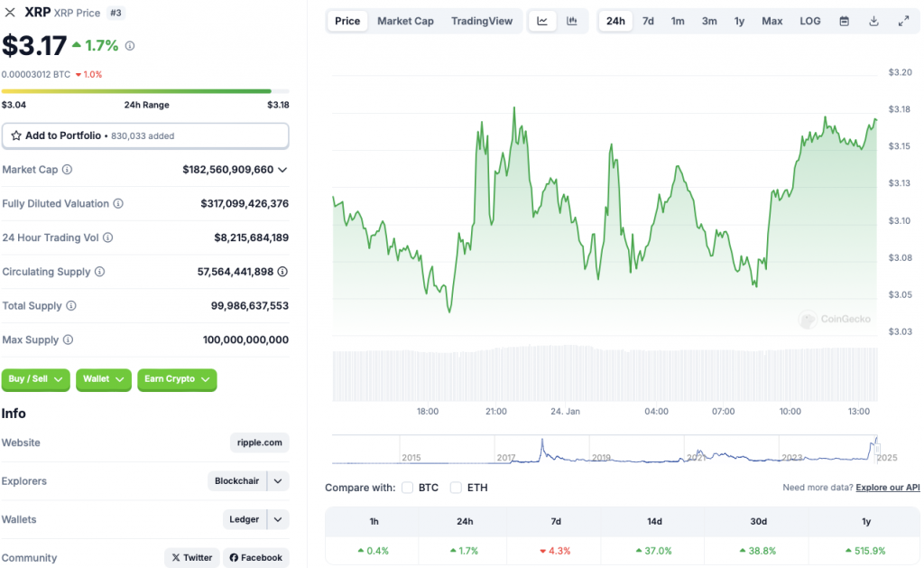
Task: Switch to the Market Cap chart tab
Action: 405,22
